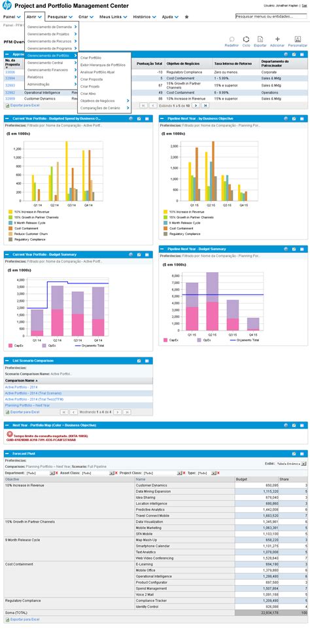Click the favorites star icon in menu bar
The image size is (310, 644).
coord(187,17)
